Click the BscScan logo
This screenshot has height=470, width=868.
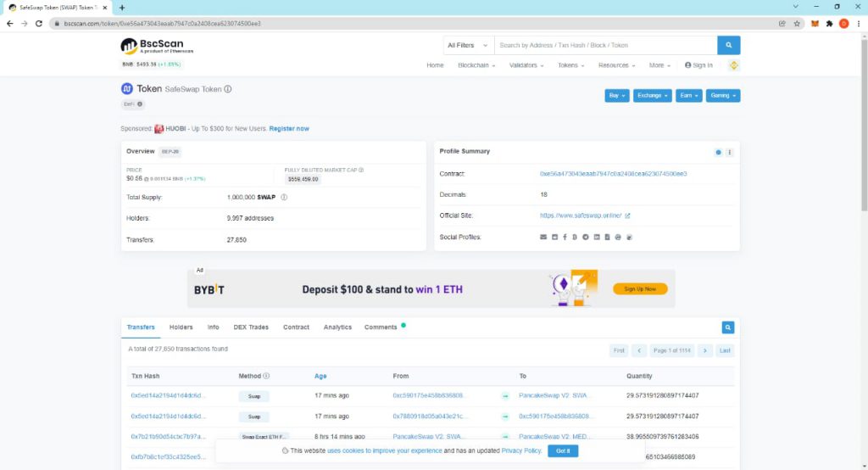point(157,46)
